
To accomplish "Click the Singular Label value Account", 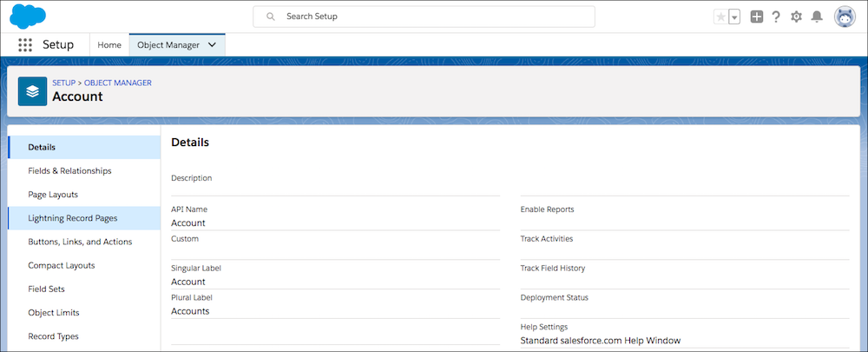I will click(x=188, y=282).
